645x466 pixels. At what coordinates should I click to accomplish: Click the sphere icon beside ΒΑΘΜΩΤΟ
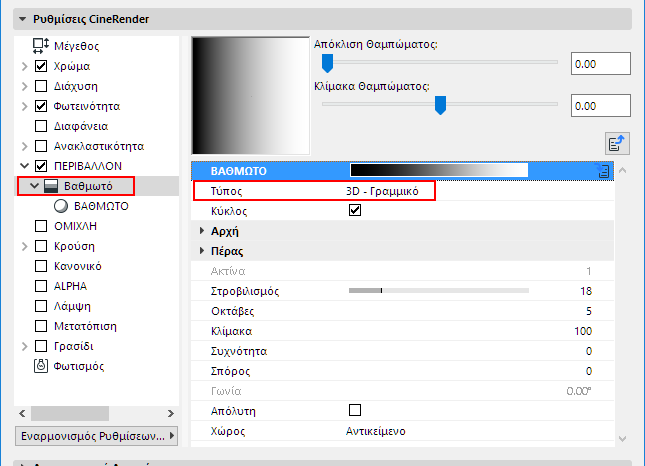point(61,206)
